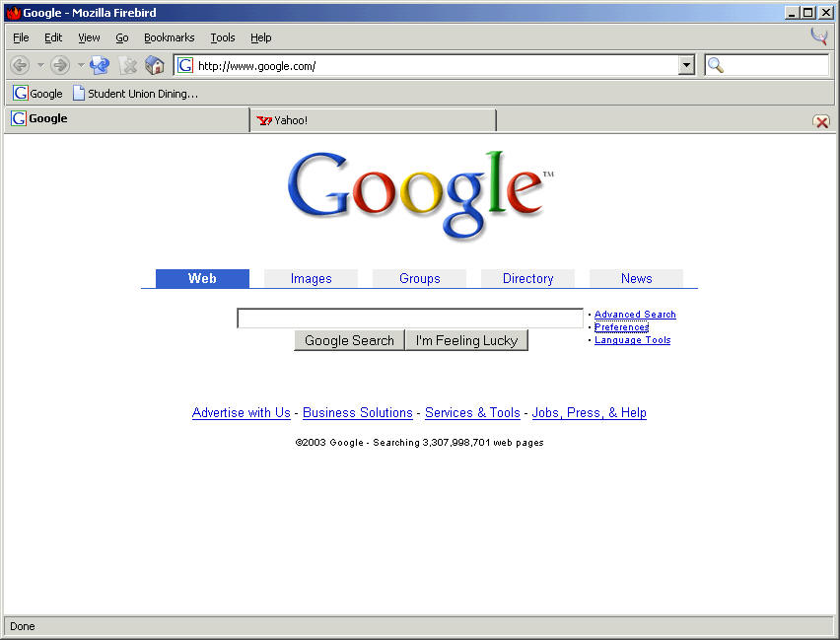The width and height of the screenshot is (840, 640).
Task: Select the Images search tab
Action: tap(312, 279)
